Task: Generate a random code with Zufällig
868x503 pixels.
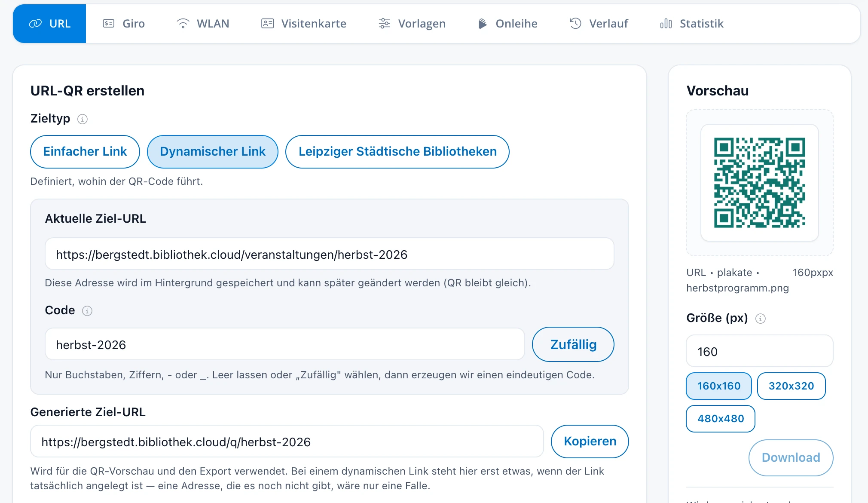Action: coord(573,344)
